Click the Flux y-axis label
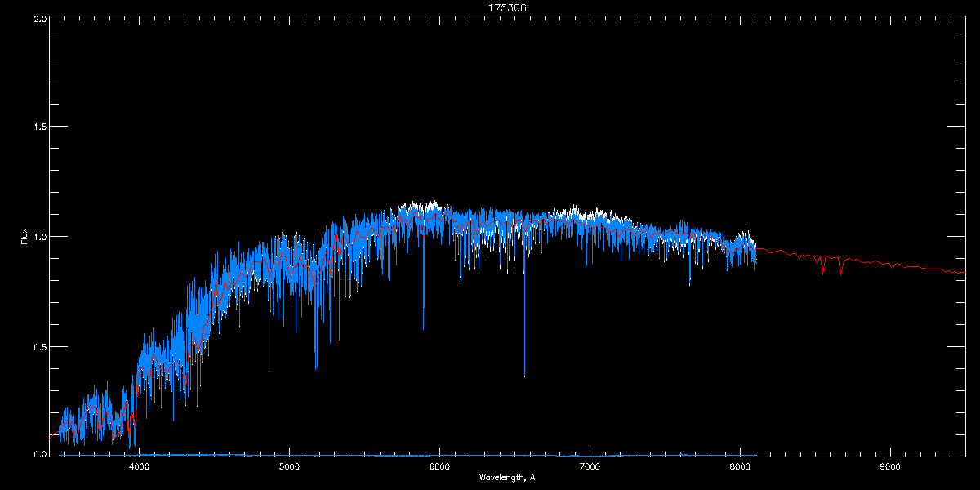 [24, 237]
